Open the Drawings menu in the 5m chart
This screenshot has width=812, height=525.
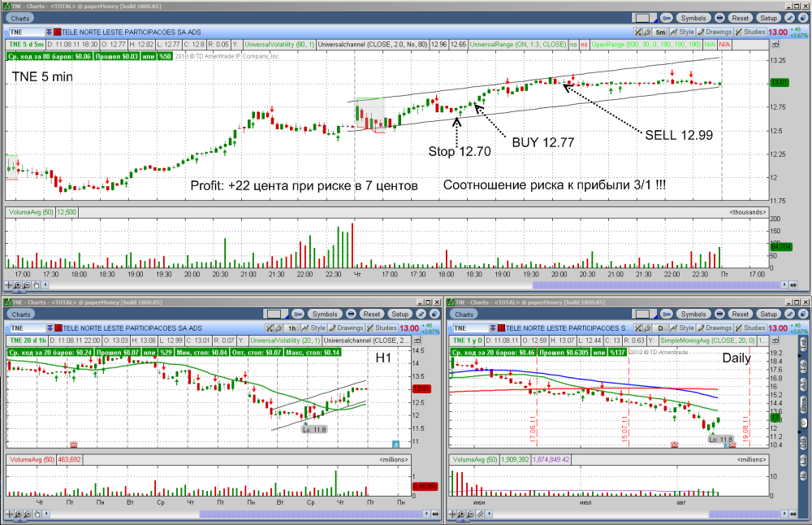pos(715,33)
